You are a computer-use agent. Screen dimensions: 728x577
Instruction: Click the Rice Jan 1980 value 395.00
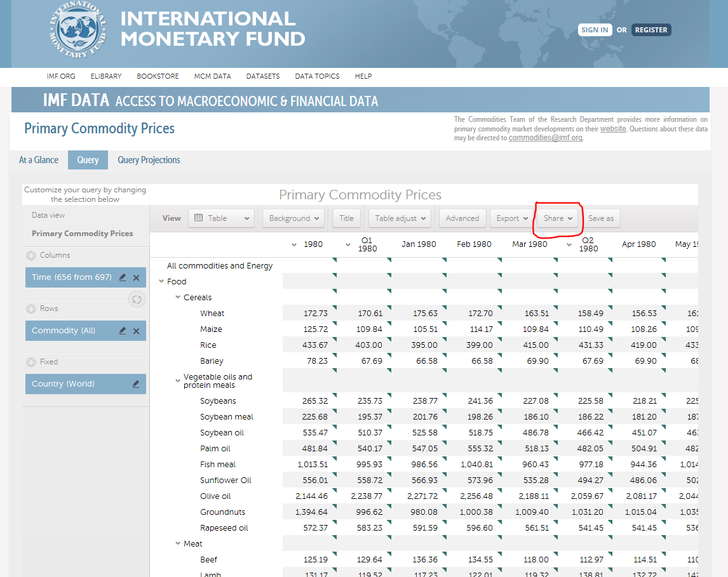pos(424,345)
